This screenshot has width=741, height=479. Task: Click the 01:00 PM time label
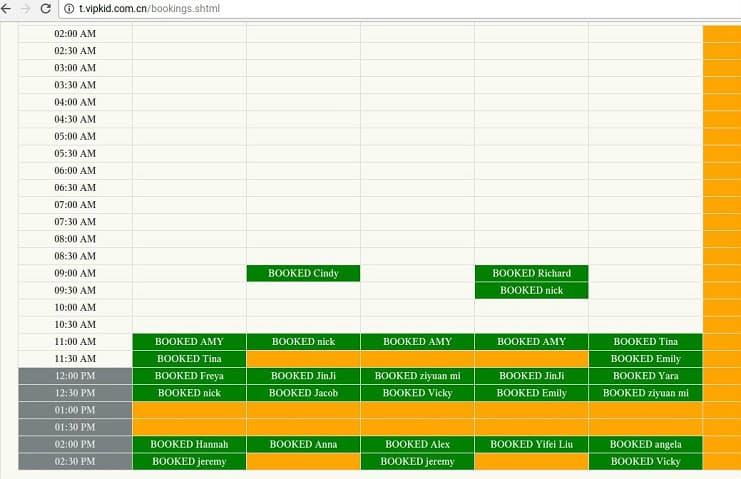point(75,410)
